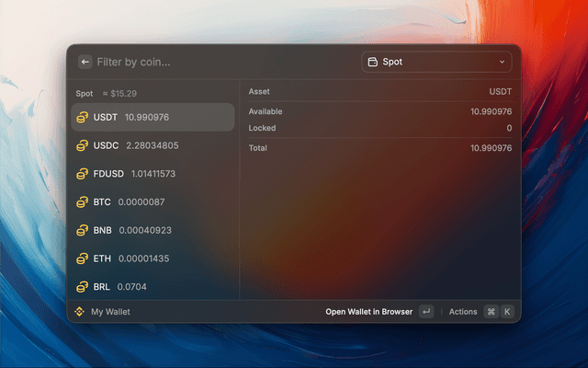Click the USDT coin icon
588x368 pixels.
pos(83,117)
